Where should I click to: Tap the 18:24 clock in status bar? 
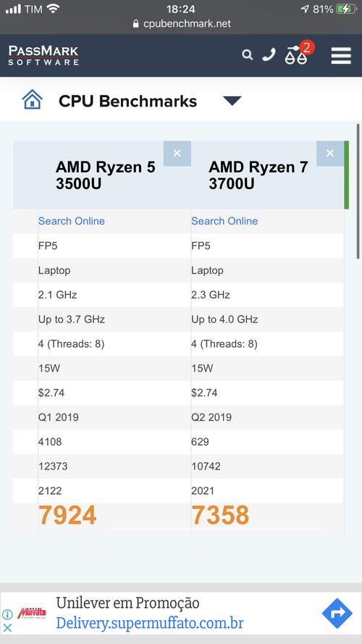click(180, 9)
